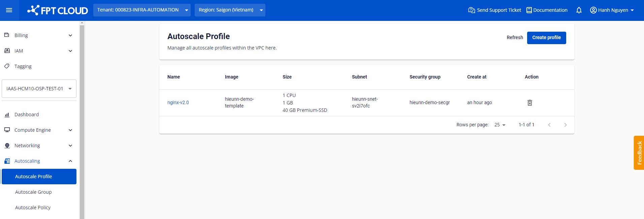Go to previous page arrow in table
This screenshot has width=644, height=219.
pos(549,125)
